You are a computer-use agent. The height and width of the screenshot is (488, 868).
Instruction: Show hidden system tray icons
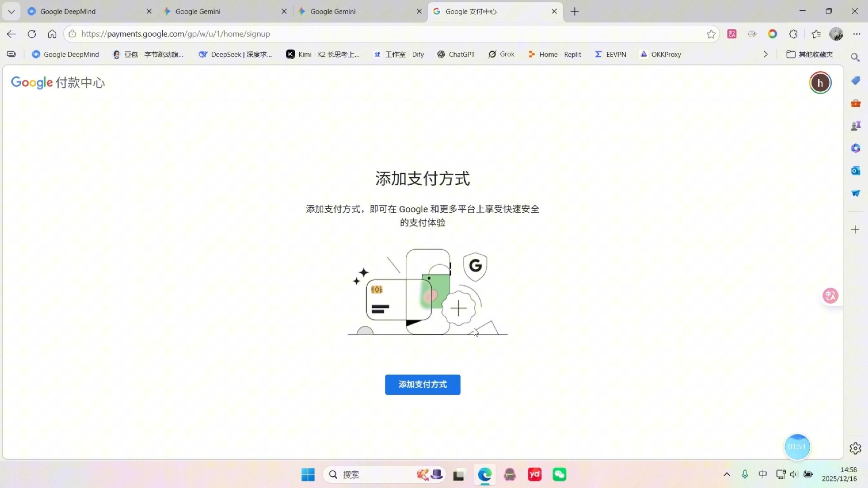726,474
